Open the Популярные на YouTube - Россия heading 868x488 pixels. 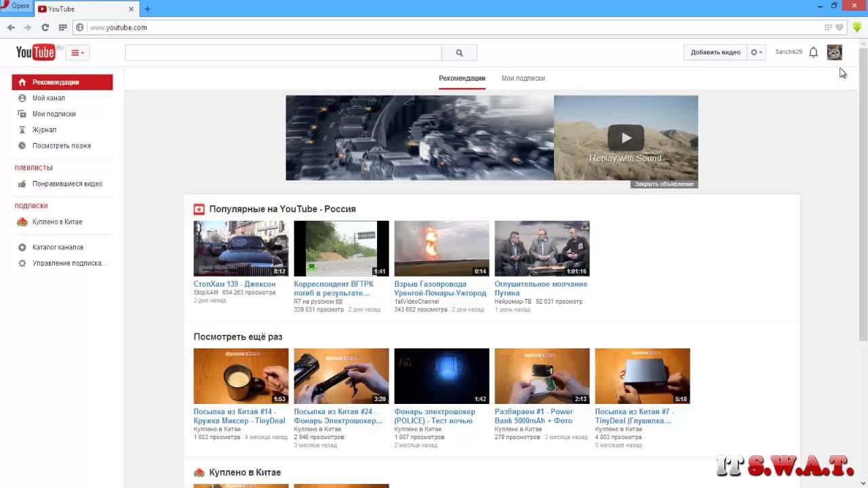pyautogui.click(x=282, y=209)
